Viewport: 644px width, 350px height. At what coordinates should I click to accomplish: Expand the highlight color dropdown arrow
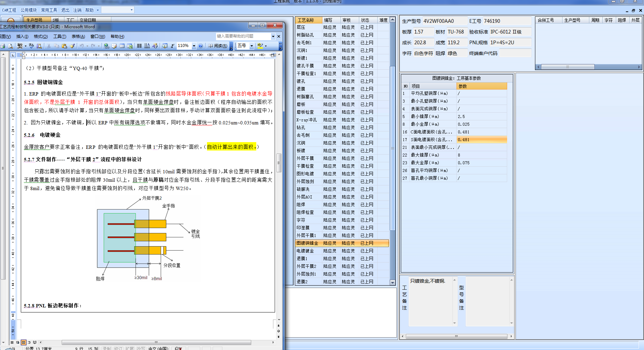(x=266, y=46)
